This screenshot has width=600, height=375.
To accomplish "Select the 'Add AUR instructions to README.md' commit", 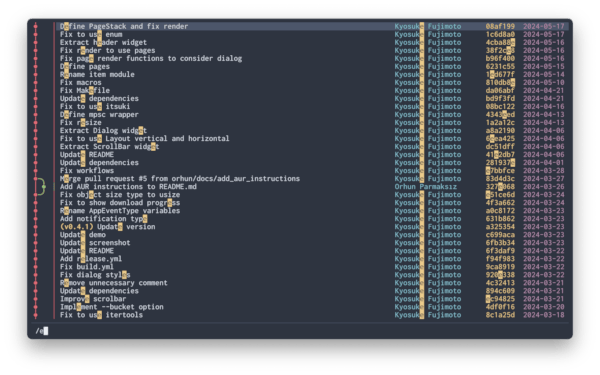I will click(x=128, y=187).
